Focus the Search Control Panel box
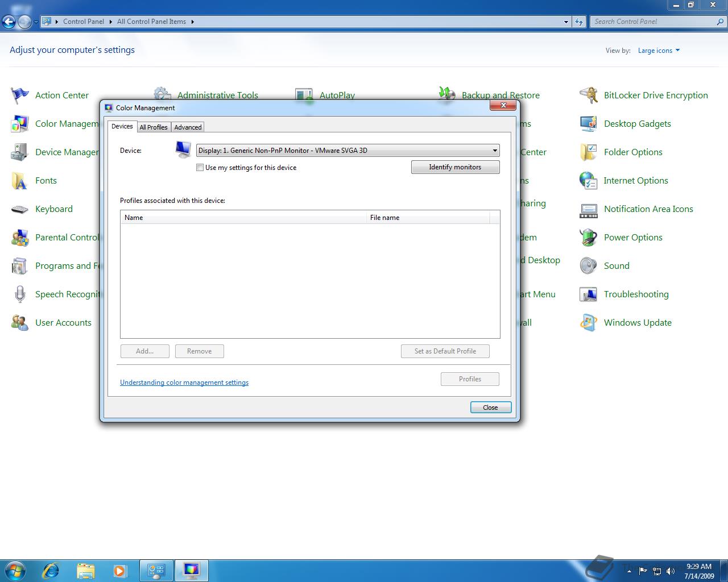728x582 pixels. 653,22
